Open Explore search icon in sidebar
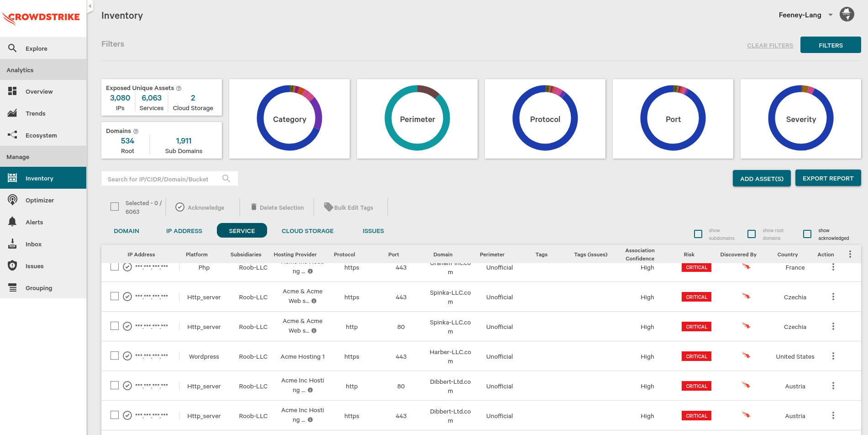This screenshot has height=435, width=868. pyautogui.click(x=12, y=48)
